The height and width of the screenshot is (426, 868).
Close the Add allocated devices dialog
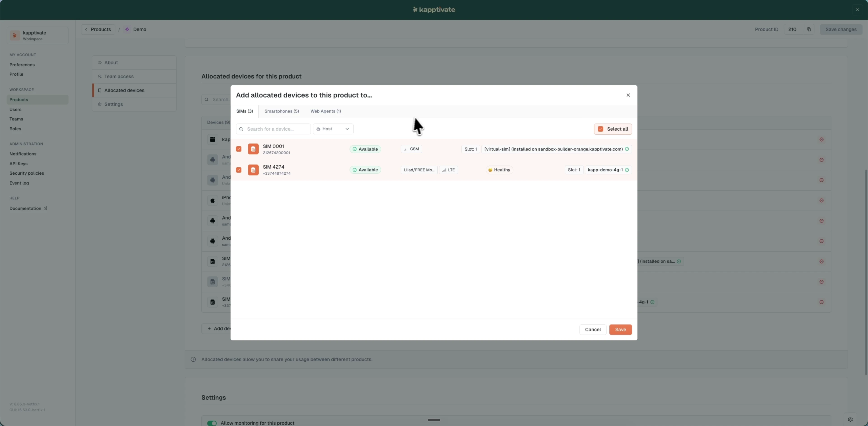628,95
